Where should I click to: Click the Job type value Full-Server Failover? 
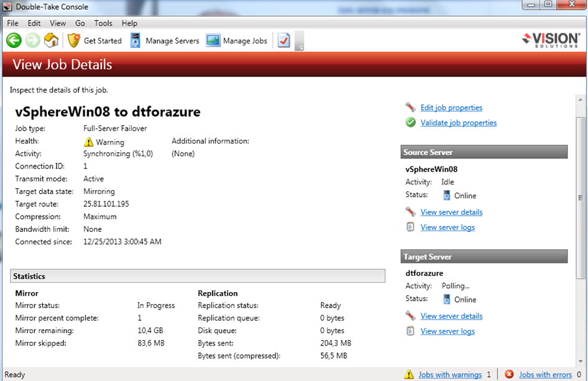click(115, 128)
